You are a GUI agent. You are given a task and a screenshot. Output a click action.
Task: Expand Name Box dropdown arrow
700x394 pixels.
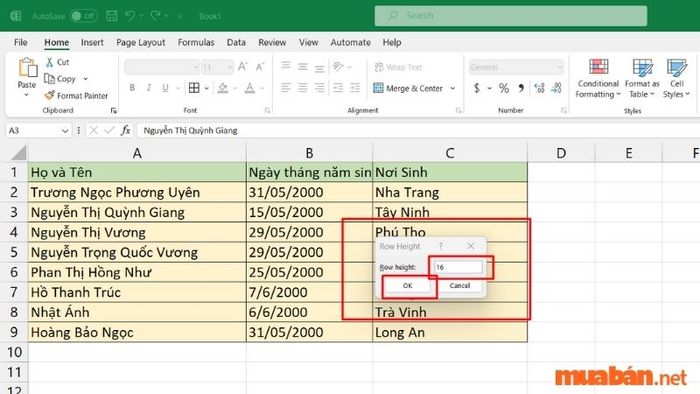pos(65,131)
